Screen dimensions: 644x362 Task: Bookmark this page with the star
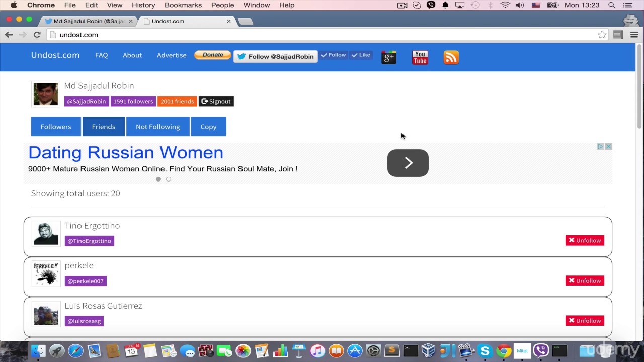tap(602, 35)
